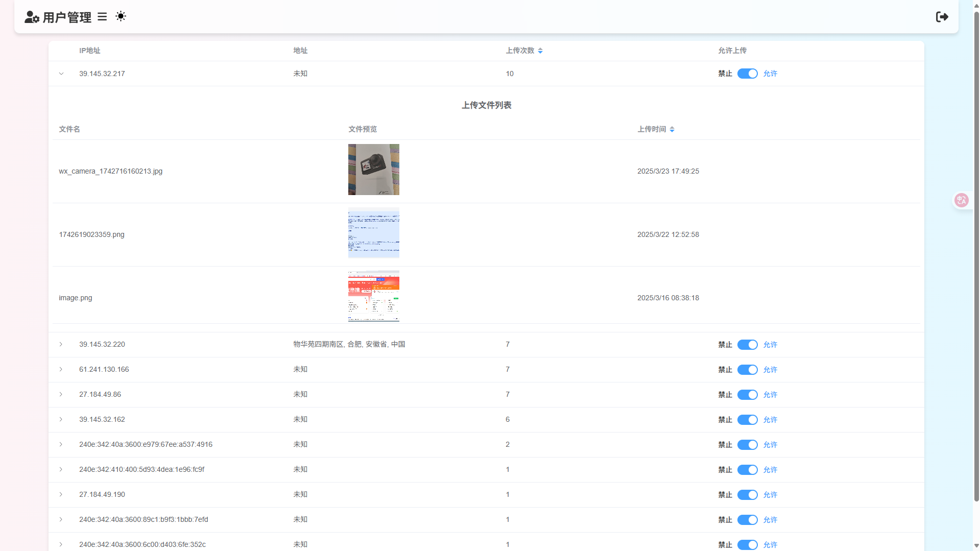The image size is (980, 551).
Task: Toggle upload switch for 27.184.49.86
Action: (x=747, y=395)
